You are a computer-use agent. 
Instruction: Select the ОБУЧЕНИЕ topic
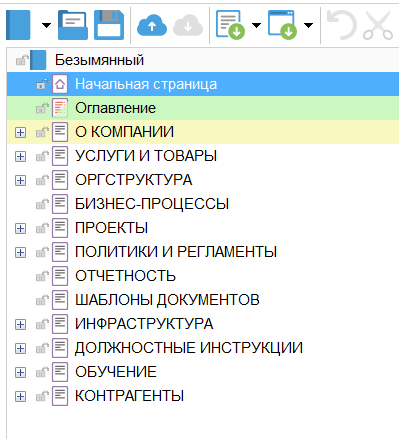[116, 372]
